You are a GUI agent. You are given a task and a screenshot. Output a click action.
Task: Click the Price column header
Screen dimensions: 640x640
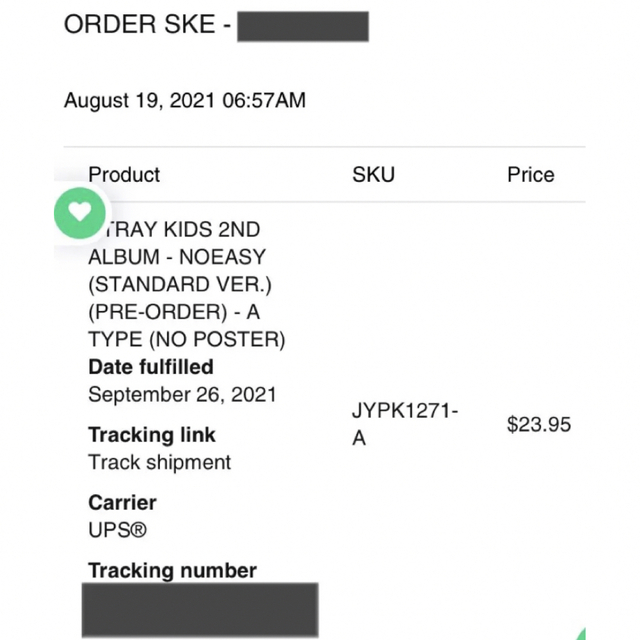pos(531,175)
